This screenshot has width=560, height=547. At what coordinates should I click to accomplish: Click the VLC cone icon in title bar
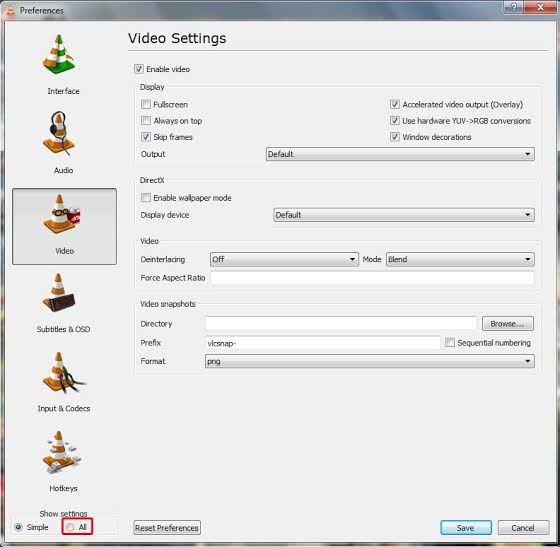pyautogui.click(x=11, y=11)
